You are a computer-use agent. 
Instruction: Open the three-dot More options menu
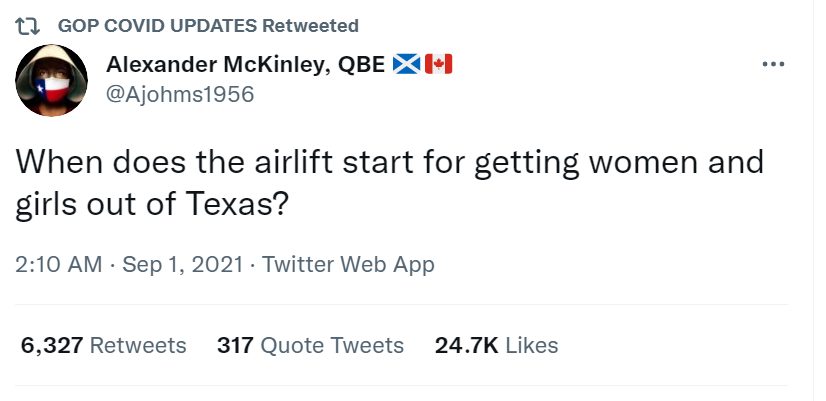coord(773,65)
